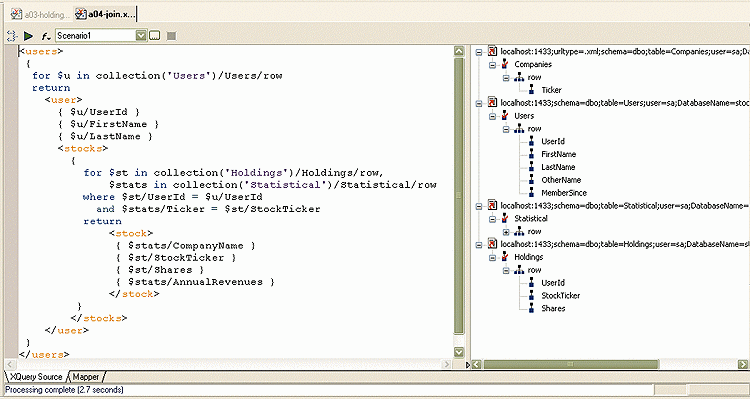Image resolution: width=750 pixels, height=399 pixels.
Task: Click 'Processing complete (2.7 seconds)' status text
Action: [65, 390]
